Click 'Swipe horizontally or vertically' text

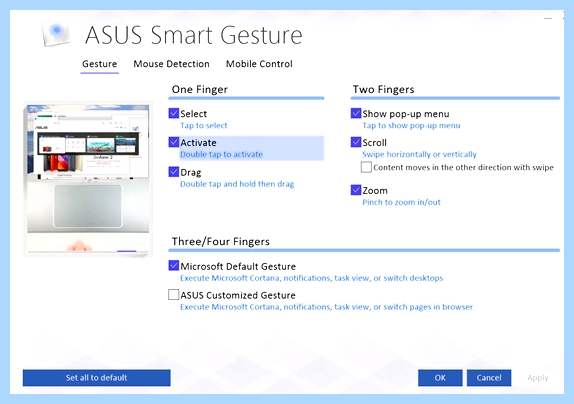pos(419,154)
